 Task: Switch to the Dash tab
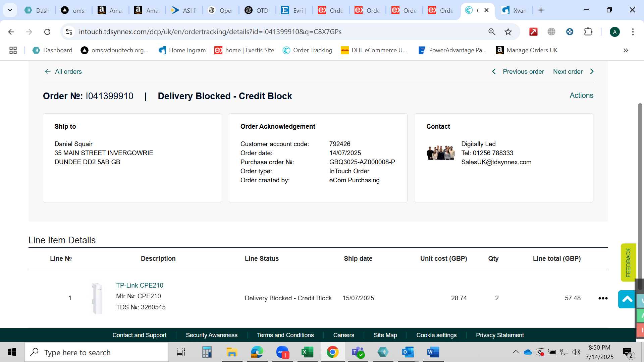37,10
